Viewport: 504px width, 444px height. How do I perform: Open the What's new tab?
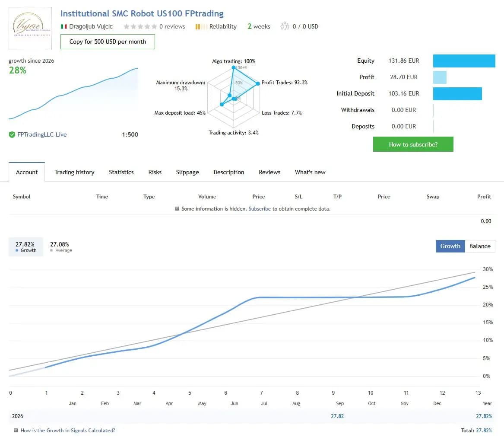pos(310,172)
